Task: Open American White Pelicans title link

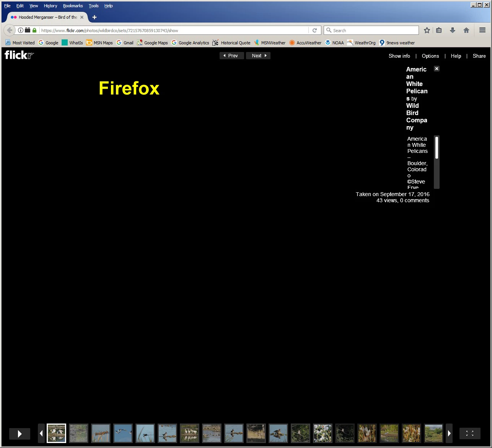Action: 417,84
